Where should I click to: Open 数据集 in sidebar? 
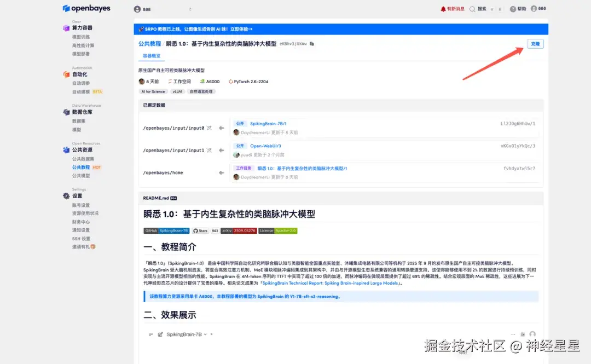coord(79,121)
